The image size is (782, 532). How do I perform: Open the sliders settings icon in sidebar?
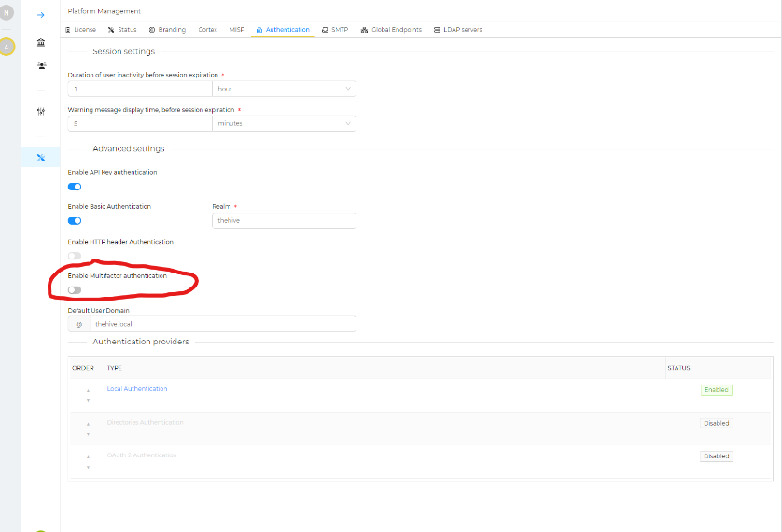coord(41,111)
